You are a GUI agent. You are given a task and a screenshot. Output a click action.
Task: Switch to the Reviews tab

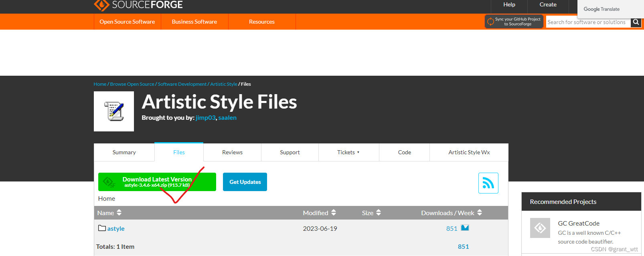tap(233, 152)
